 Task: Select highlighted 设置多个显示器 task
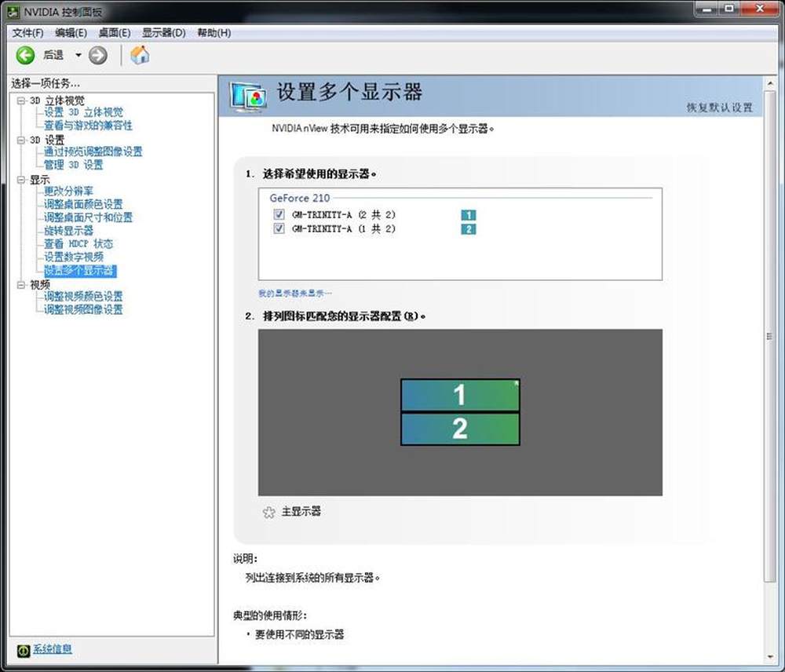(x=80, y=271)
